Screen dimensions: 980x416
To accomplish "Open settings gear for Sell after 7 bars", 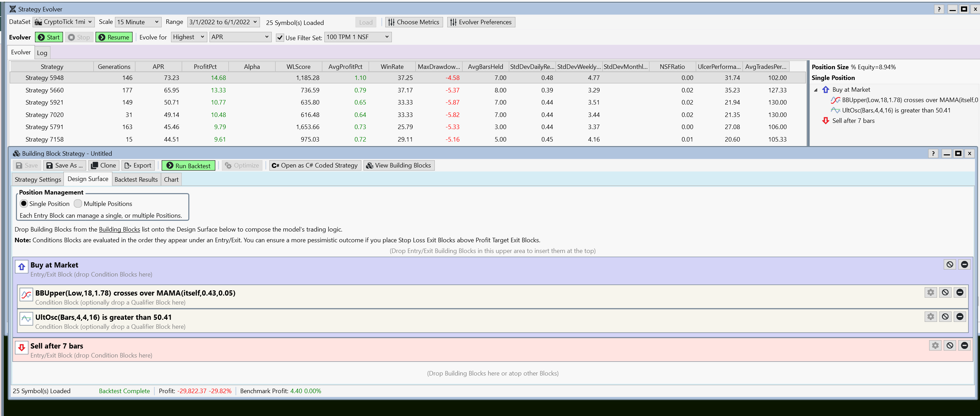I will pos(935,345).
